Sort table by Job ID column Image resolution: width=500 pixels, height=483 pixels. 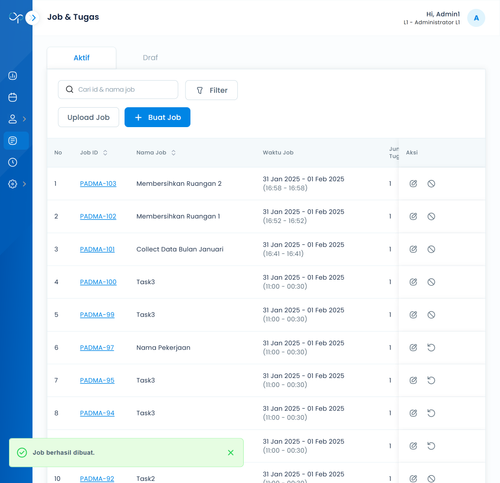point(105,153)
